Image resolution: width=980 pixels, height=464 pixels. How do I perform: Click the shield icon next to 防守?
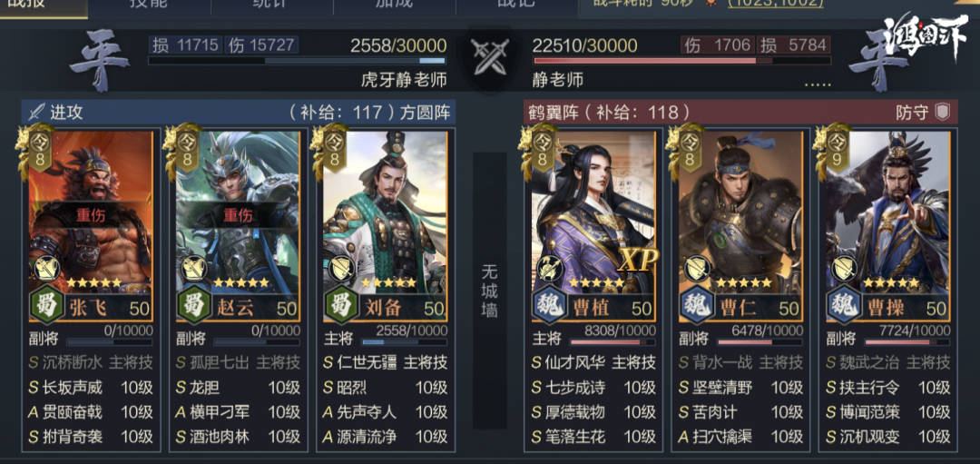943,112
